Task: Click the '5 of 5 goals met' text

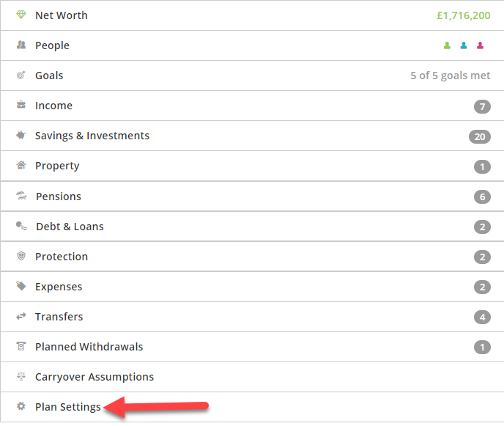Action: point(450,76)
